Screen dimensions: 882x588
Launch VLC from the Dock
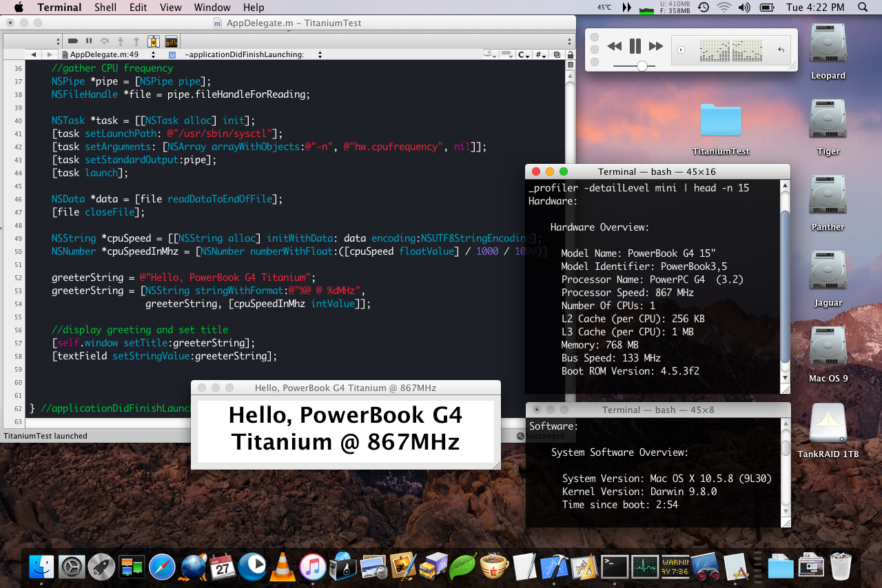pos(283,566)
